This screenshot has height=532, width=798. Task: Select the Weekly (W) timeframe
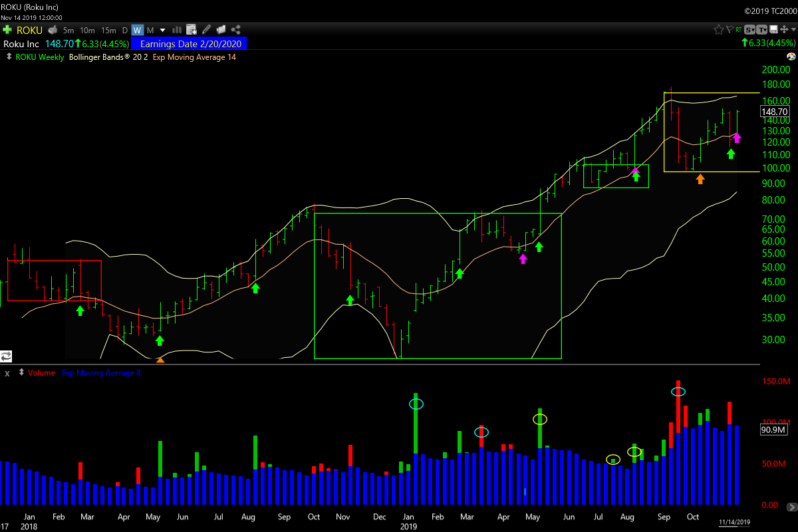click(x=137, y=30)
